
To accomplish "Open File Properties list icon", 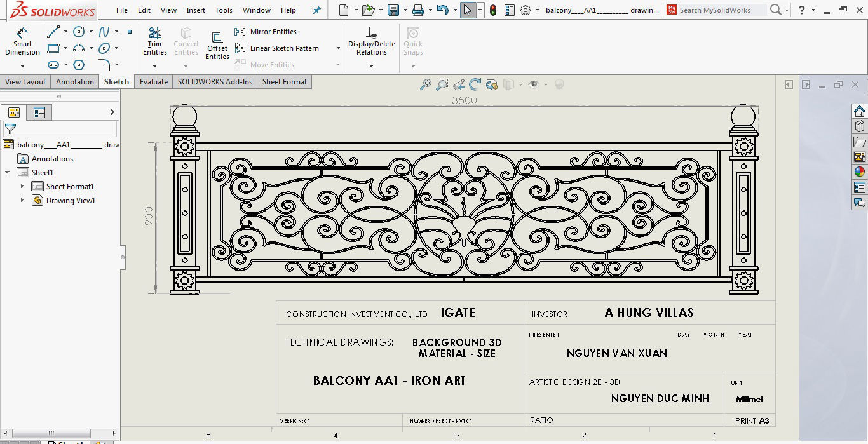I will pos(509,10).
